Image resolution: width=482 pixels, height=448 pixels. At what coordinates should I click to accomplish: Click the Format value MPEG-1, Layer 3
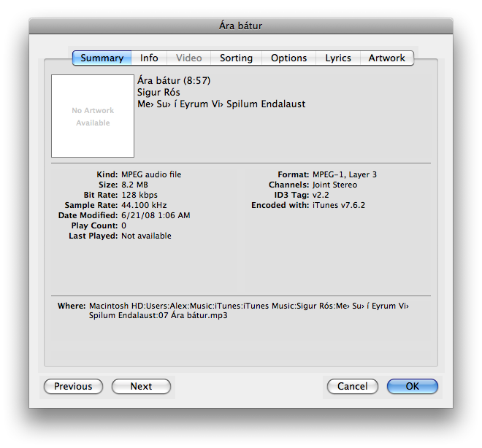(x=344, y=174)
